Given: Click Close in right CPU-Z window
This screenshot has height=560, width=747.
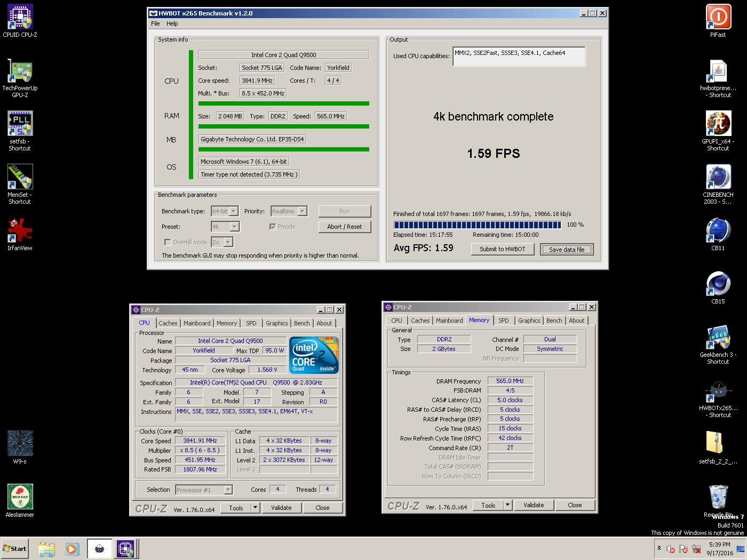Looking at the screenshot, I should tap(575, 505).
